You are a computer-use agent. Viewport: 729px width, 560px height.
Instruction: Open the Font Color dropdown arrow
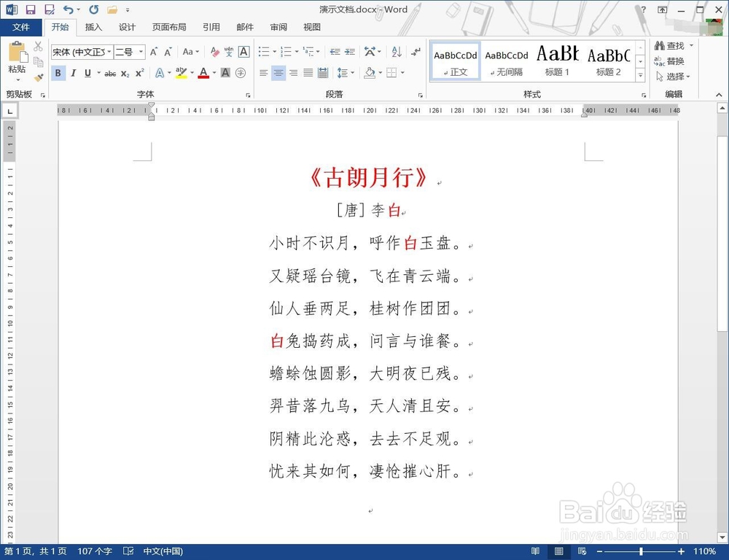coord(214,74)
